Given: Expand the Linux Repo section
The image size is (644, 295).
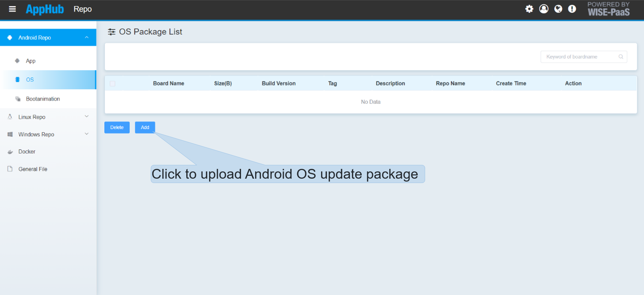Looking at the screenshot, I should tap(48, 117).
